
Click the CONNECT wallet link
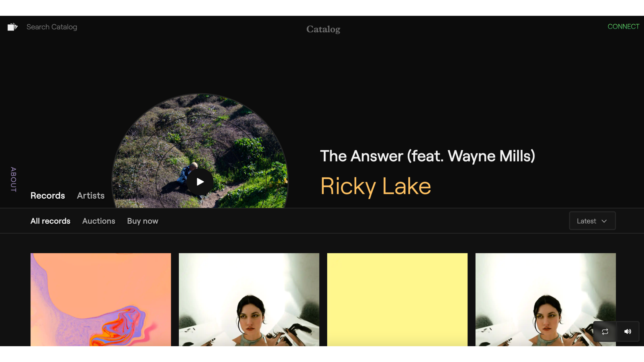pyautogui.click(x=623, y=27)
